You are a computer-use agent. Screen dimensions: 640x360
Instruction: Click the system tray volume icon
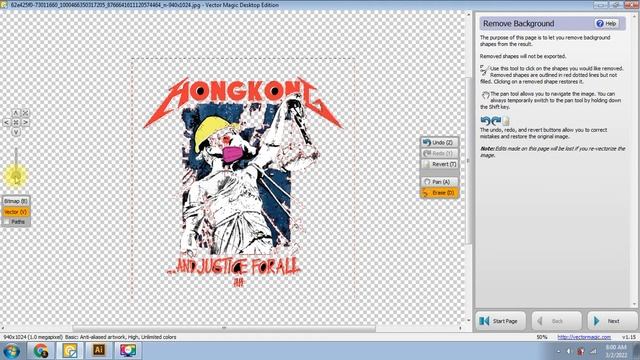pos(569,351)
